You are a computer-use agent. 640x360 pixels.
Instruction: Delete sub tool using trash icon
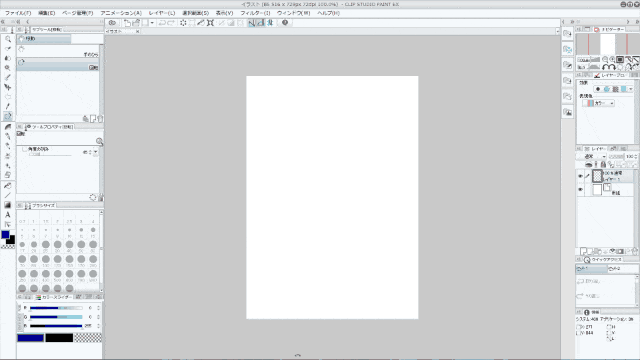coord(100,119)
